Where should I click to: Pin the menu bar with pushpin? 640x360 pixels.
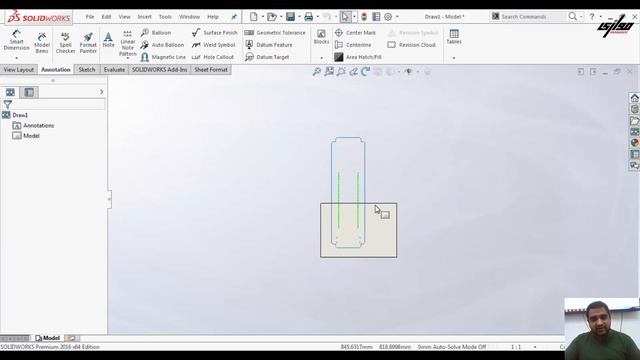(234, 17)
